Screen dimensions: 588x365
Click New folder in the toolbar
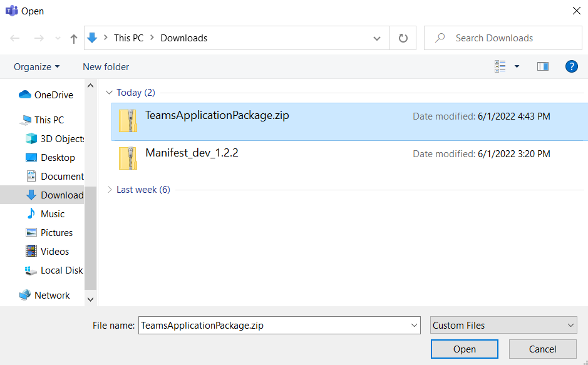(x=106, y=66)
